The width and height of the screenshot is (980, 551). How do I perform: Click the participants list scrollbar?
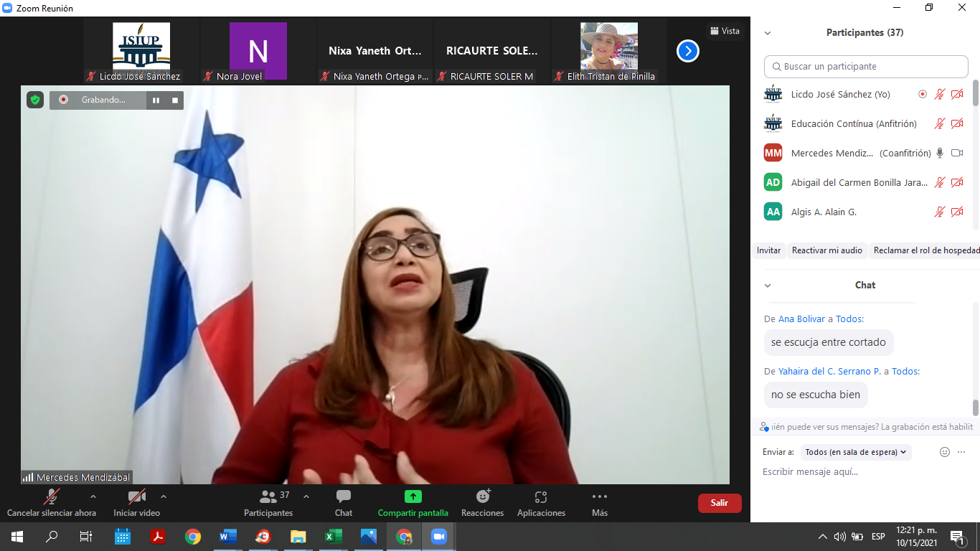tap(975, 93)
